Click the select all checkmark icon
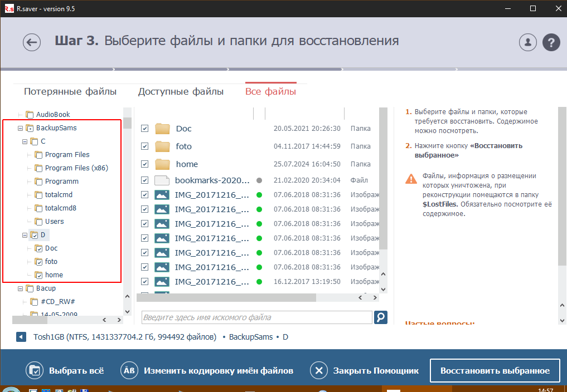 coord(35,371)
